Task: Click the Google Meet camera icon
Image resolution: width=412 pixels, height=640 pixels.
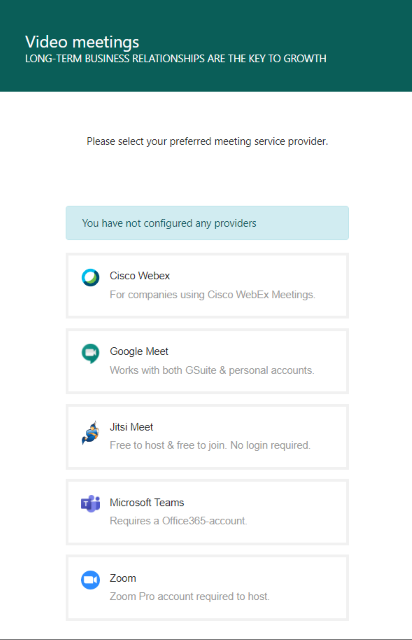Action: point(90,353)
